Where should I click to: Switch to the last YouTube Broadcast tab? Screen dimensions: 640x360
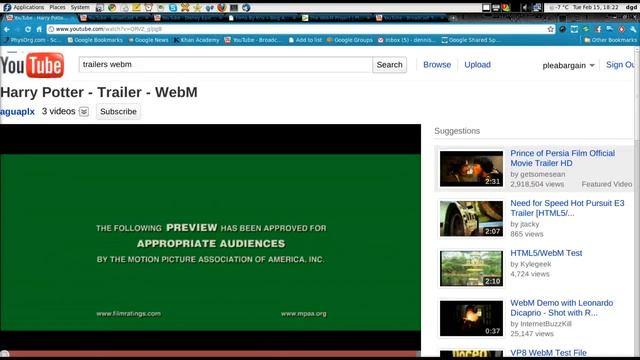[410, 18]
